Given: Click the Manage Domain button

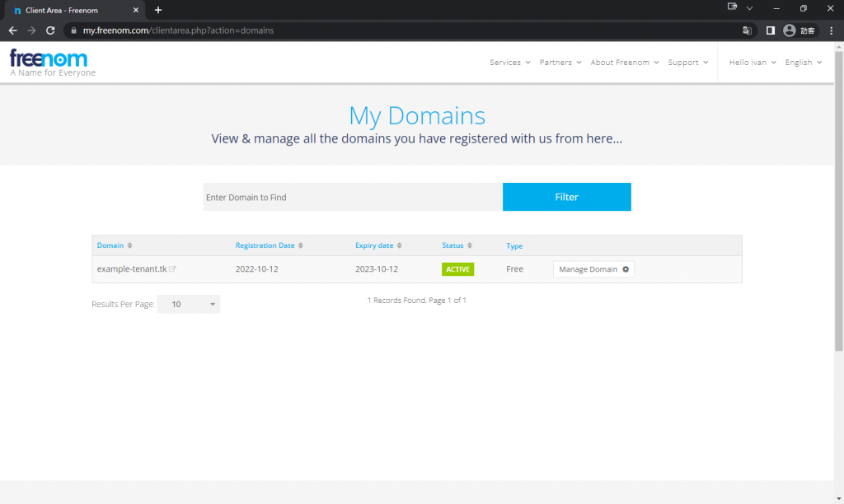Looking at the screenshot, I should coord(593,269).
